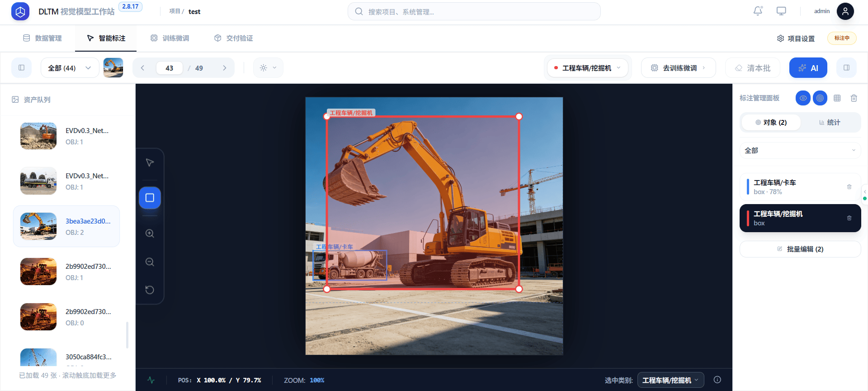868x391 pixels.
Task: Click the info icon in status bar
Action: 717,380
